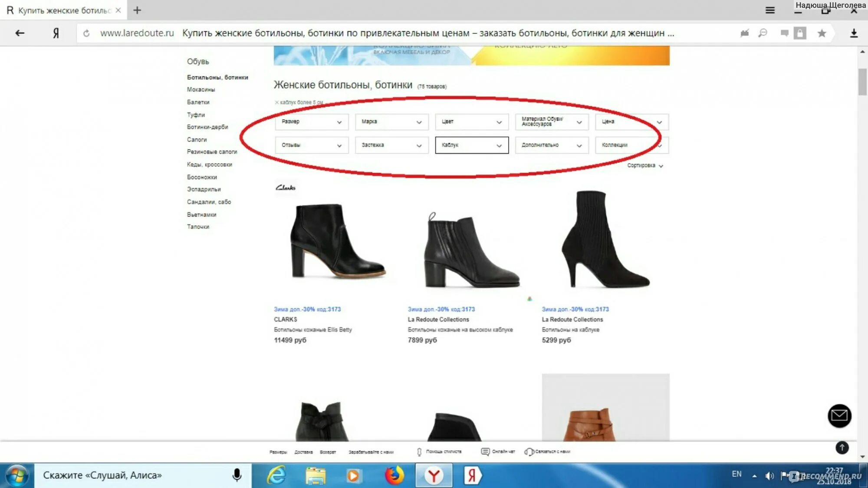Click the scroll-to-top arrow button

pyautogui.click(x=842, y=448)
